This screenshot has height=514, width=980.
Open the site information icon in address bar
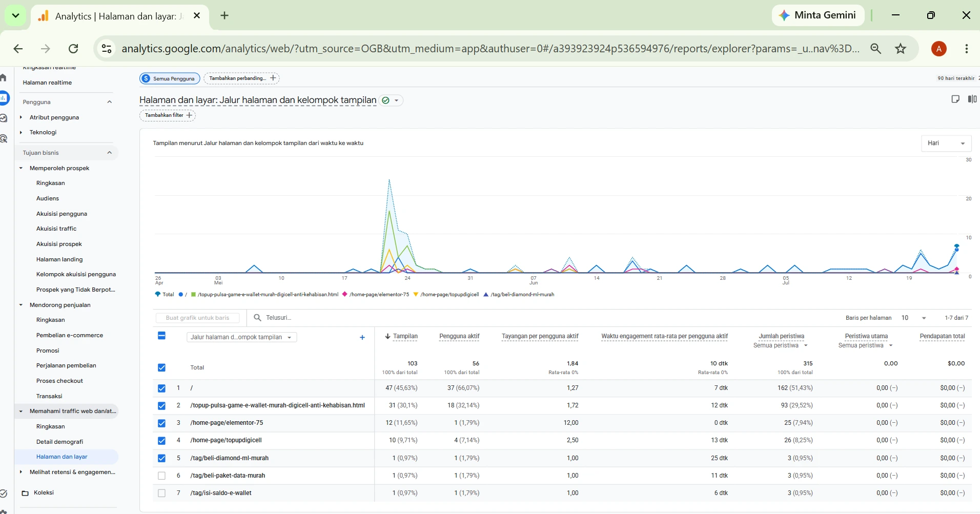(x=107, y=49)
